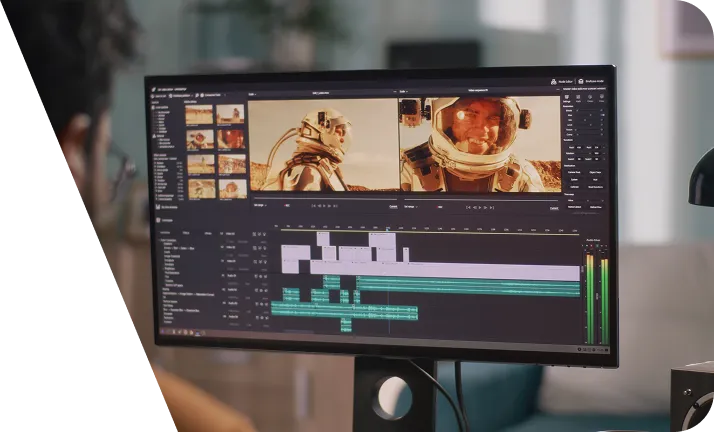714x432 pixels.
Task: Select the fourth Inspector tab icon
Action: click(x=602, y=96)
